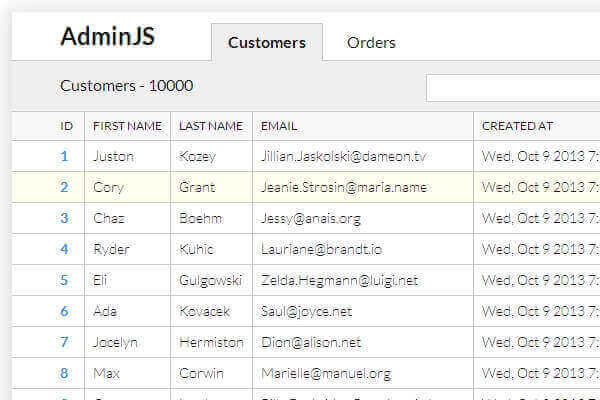The width and height of the screenshot is (600, 400).
Task: Open customer ID 4 link
Action: click(64, 249)
